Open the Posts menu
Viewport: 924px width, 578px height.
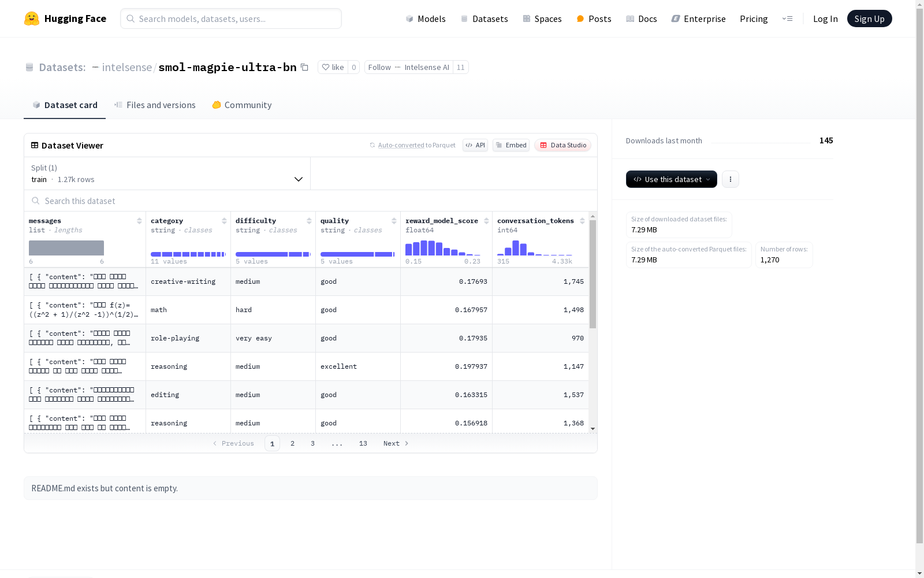pos(594,18)
